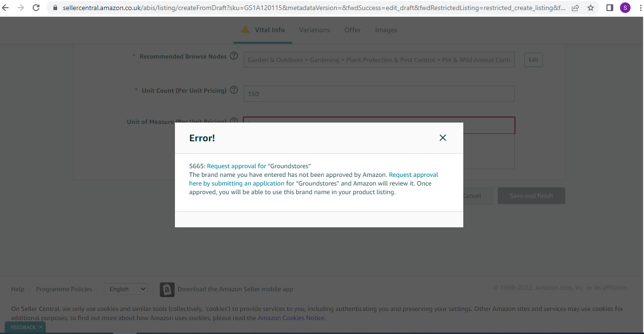The width and height of the screenshot is (644, 334).
Task: Dismiss the FEEDBACK tab with its x
Action: tap(40, 327)
